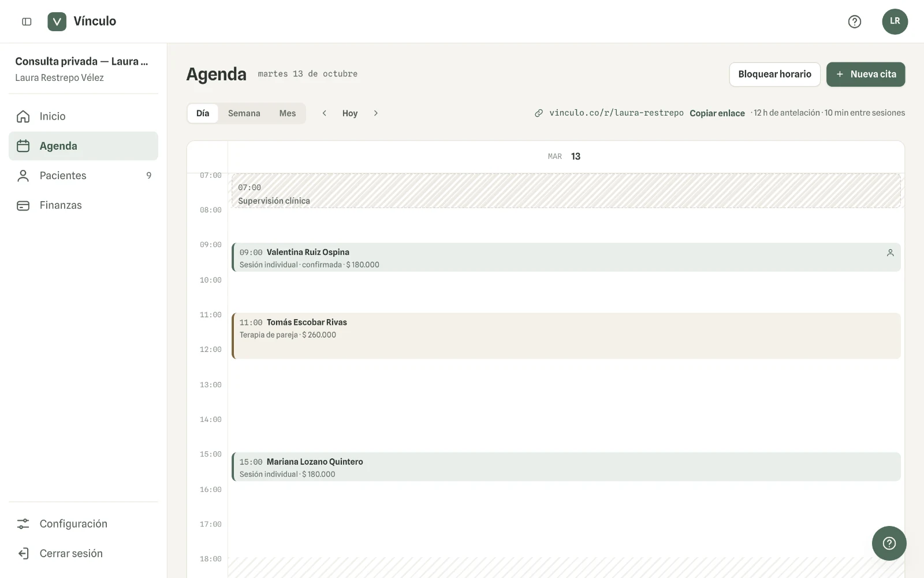Switch to the Día view tab
924x578 pixels.
[x=203, y=113]
